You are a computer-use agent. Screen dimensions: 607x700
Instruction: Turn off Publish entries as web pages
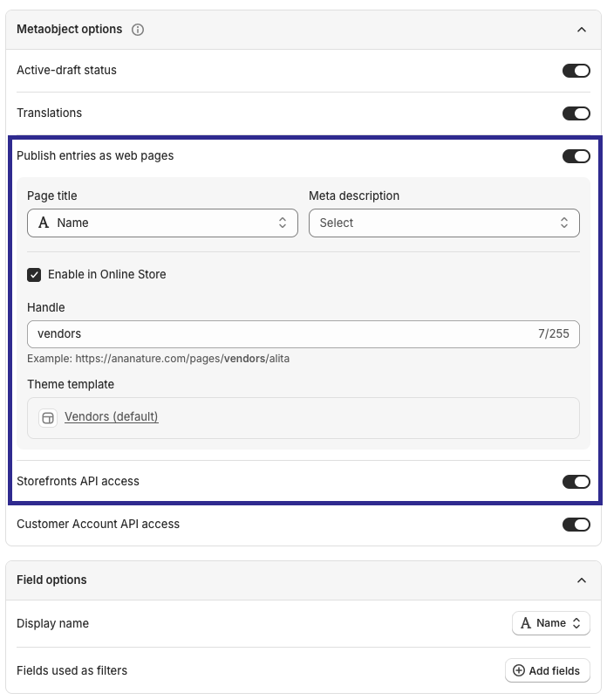pos(576,155)
